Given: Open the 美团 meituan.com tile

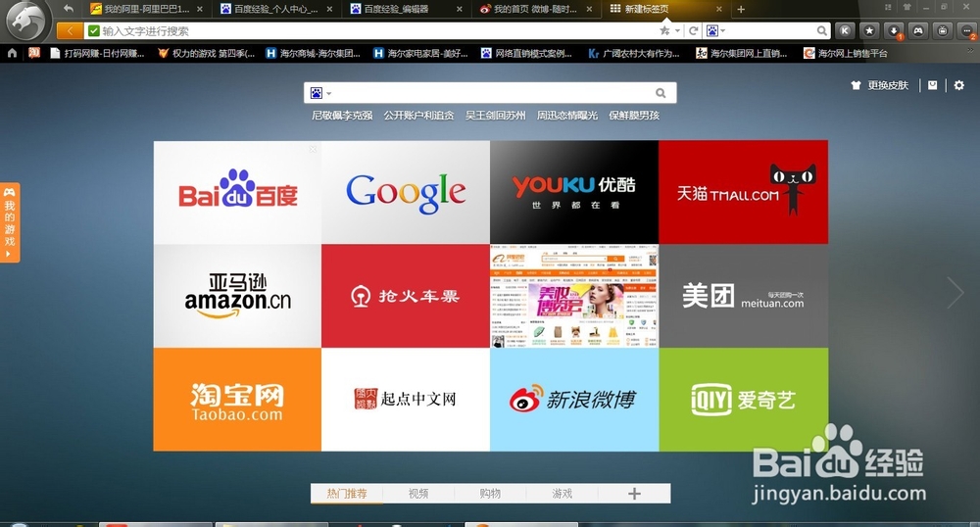Looking at the screenshot, I should coord(743,296).
